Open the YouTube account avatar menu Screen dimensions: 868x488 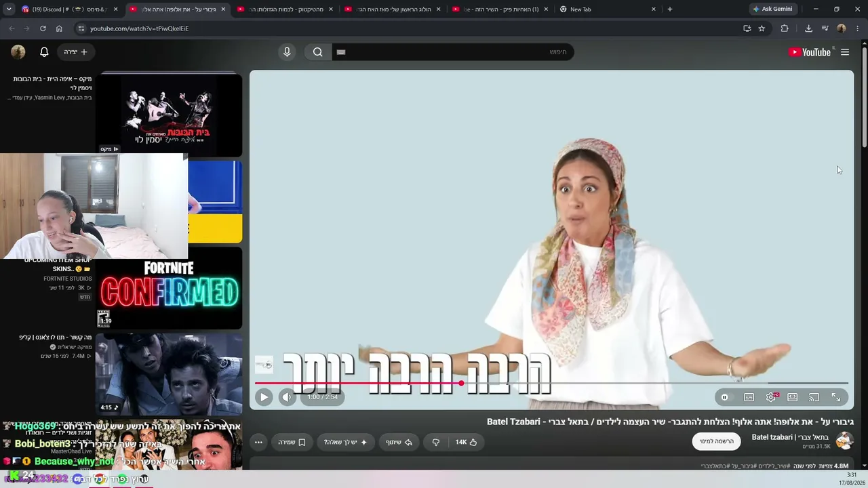coord(18,52)
